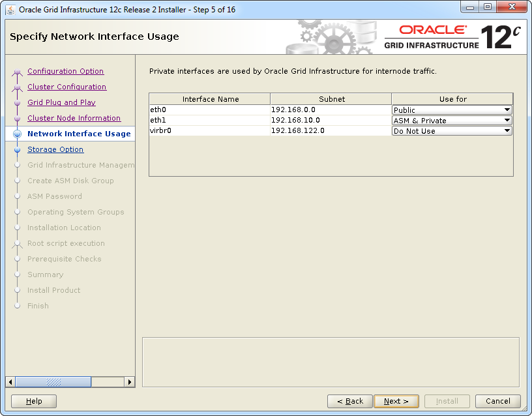Screen dimensions: 532x416
Task: Go to Cluster Configuration step
Action: click(x=66, y=87)
